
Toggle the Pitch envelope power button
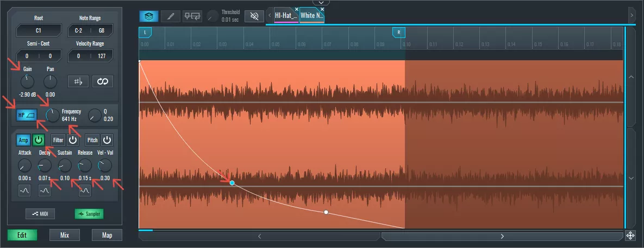(107, 140)
